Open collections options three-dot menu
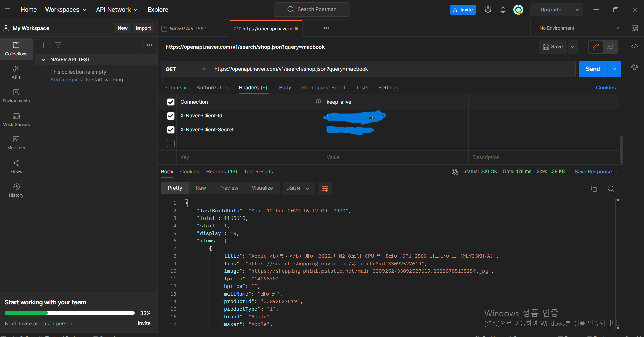This screenshot has height=337, width=644. tap(149, 45)
